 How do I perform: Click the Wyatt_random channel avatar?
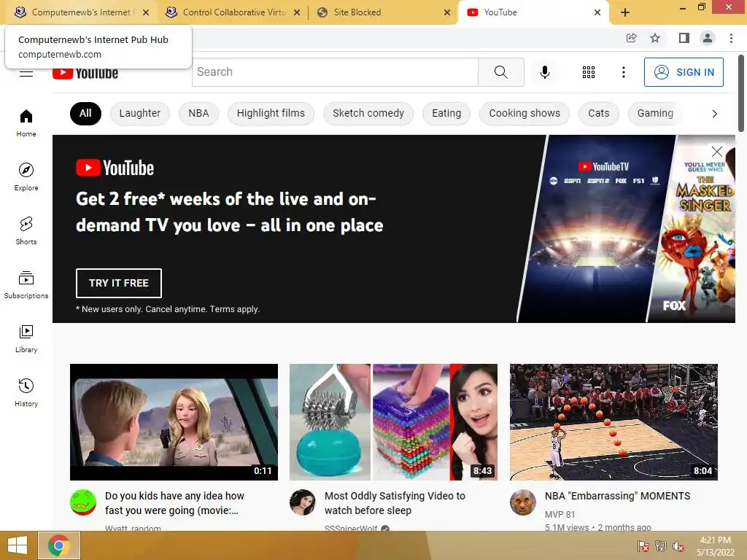(83, 502)
